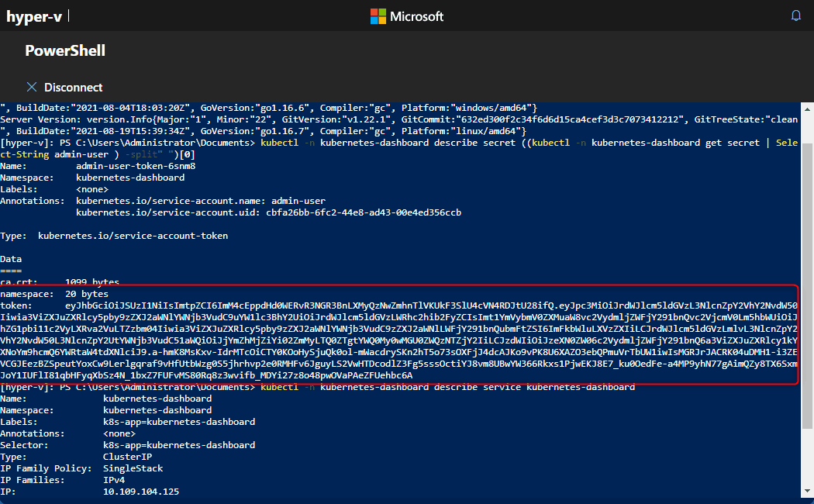Click the GitCommit hash "632ed300f2c34f6d6d15ca4cef3d3c7073412212"
Viewport: 814px width, 504px height.
point(570,119)
